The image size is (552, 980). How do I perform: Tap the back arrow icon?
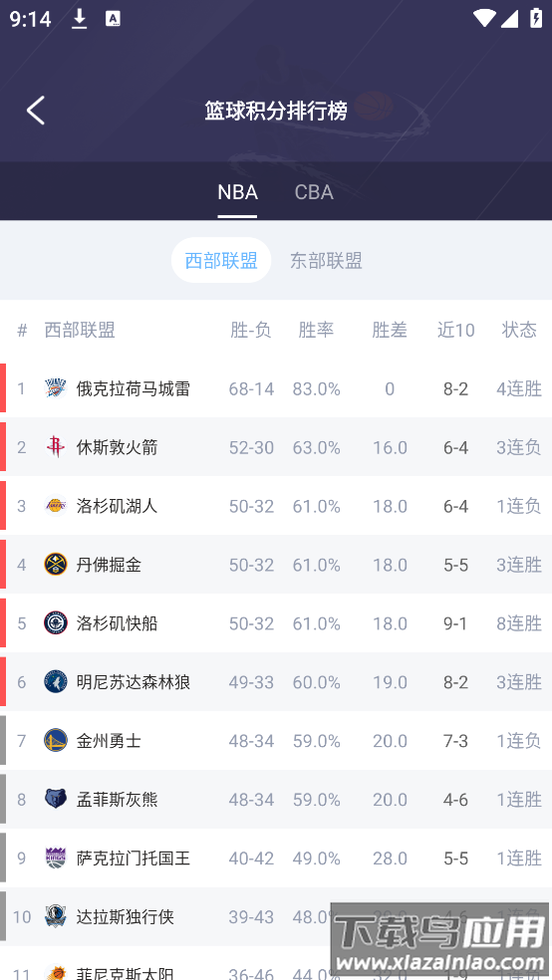36,111
